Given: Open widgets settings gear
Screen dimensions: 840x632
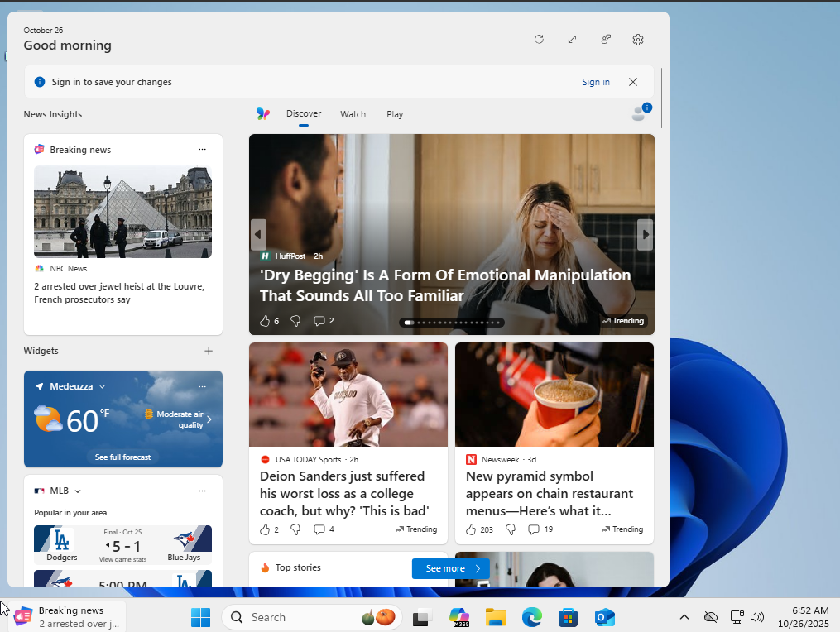Looking at the screenshot, I should (638, 40).
